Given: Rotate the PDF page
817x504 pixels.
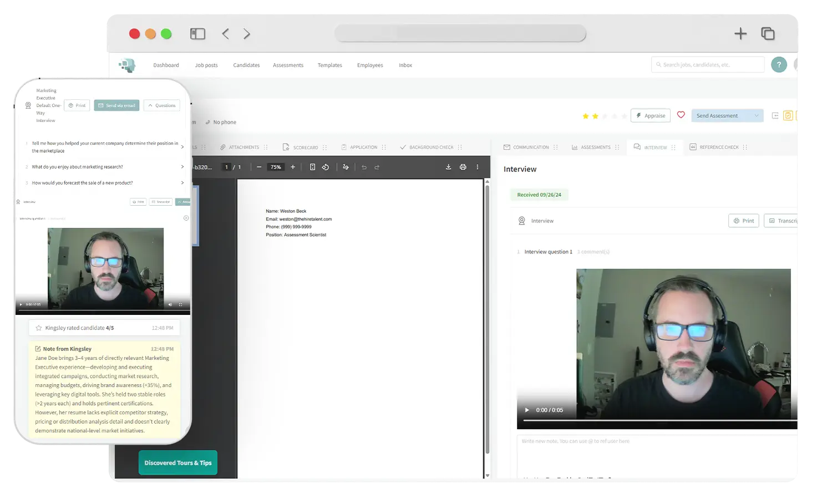Looking at the screenshot, I should tap(326, 167).
